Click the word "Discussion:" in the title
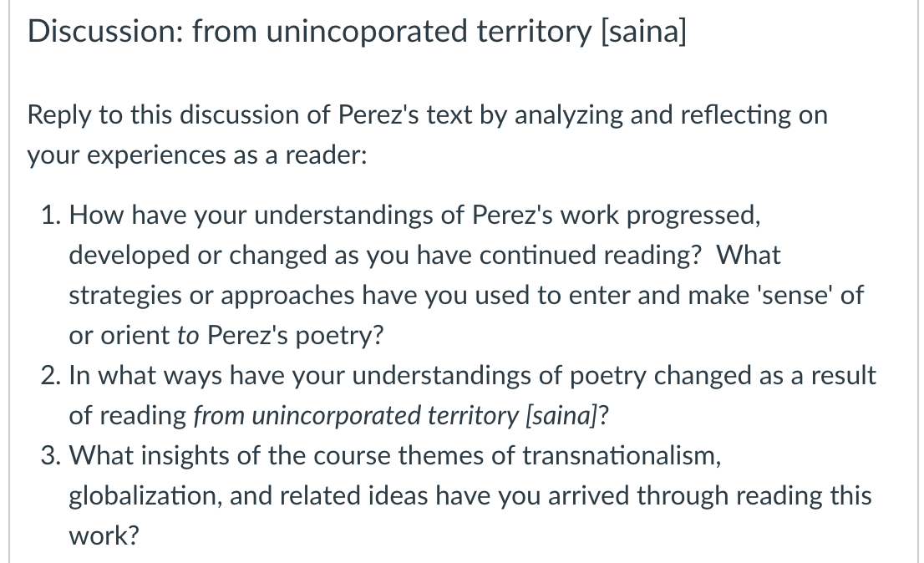924x563 pixels. 106,31
